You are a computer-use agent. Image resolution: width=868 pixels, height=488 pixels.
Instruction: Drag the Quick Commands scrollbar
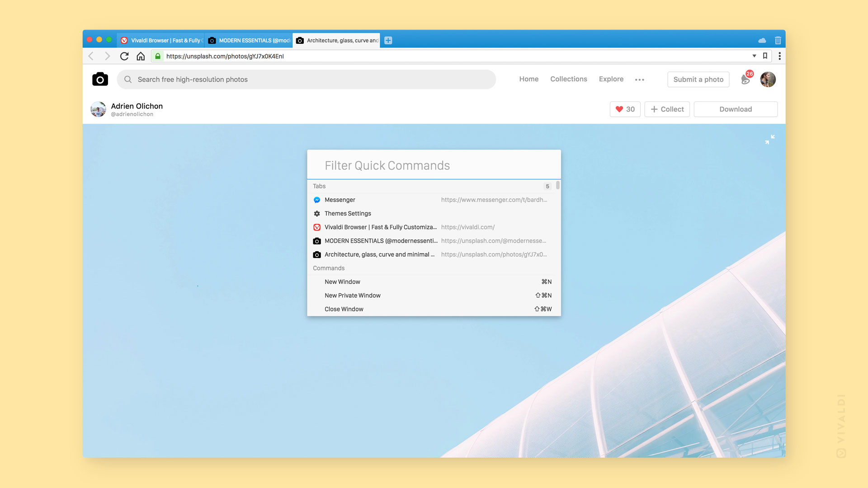[x=557, y=186]
